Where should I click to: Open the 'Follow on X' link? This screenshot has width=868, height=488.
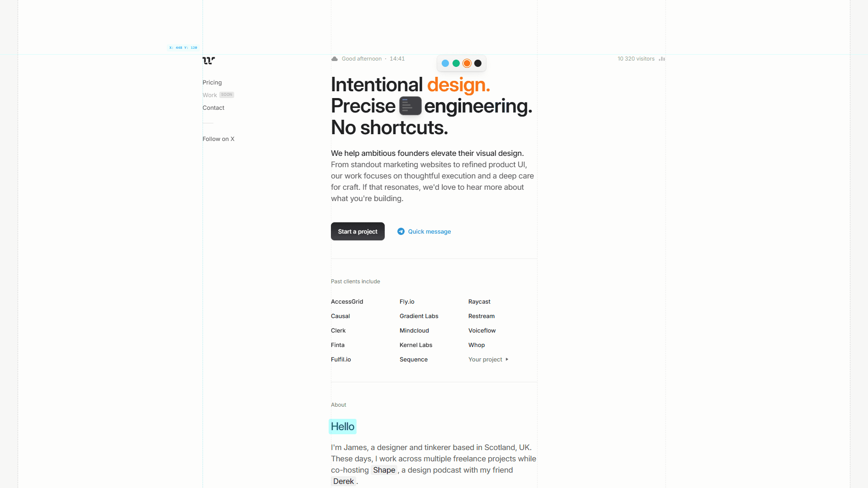coord(218,139)
